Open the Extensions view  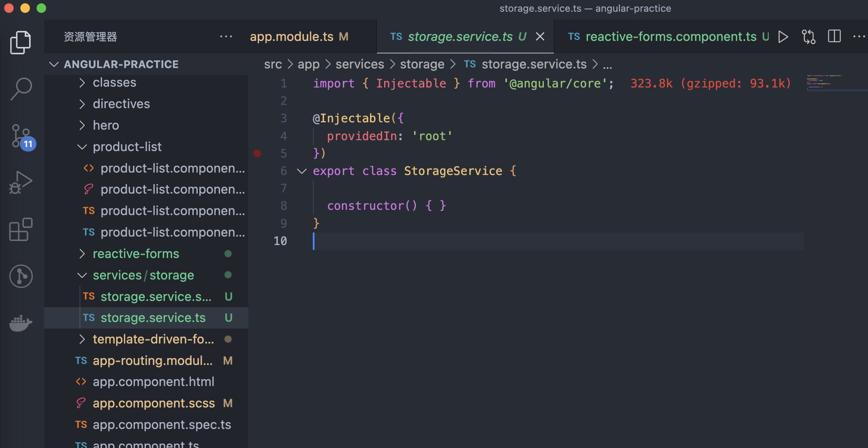coord(20,229)
